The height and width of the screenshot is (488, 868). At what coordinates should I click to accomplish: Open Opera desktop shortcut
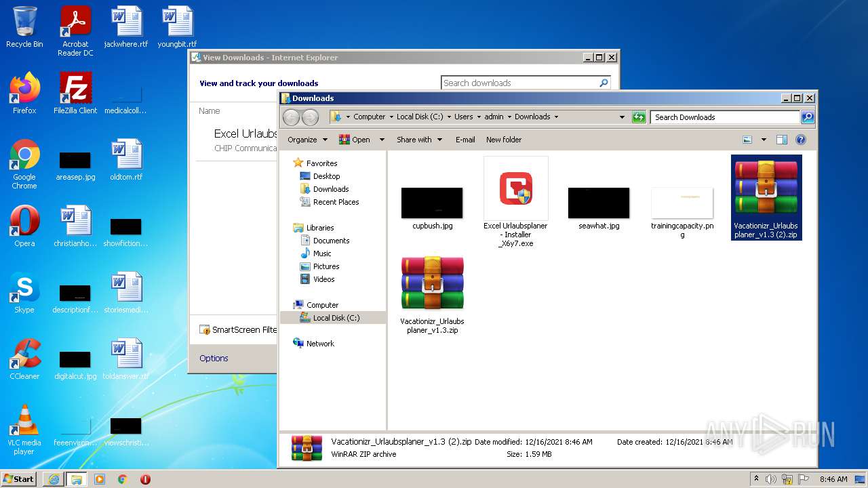pyautogui.click(x=24, y=226)
